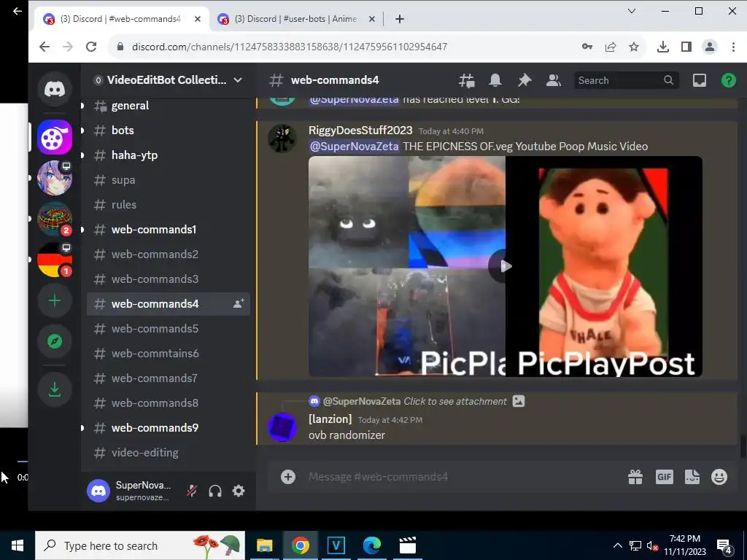
Task: Select the VideoEditBot film reel server icon
Action: point(55,137)
